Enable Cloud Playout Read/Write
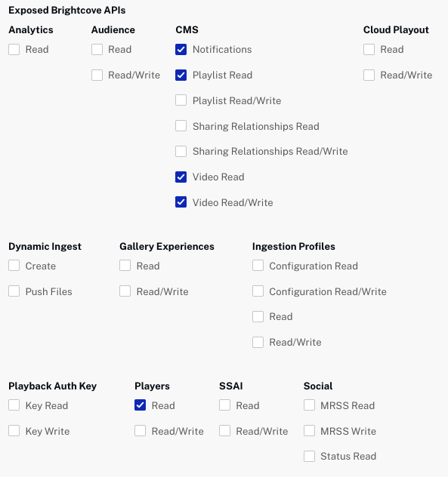This screenshot has height=477, width=448. pos(369,75)
